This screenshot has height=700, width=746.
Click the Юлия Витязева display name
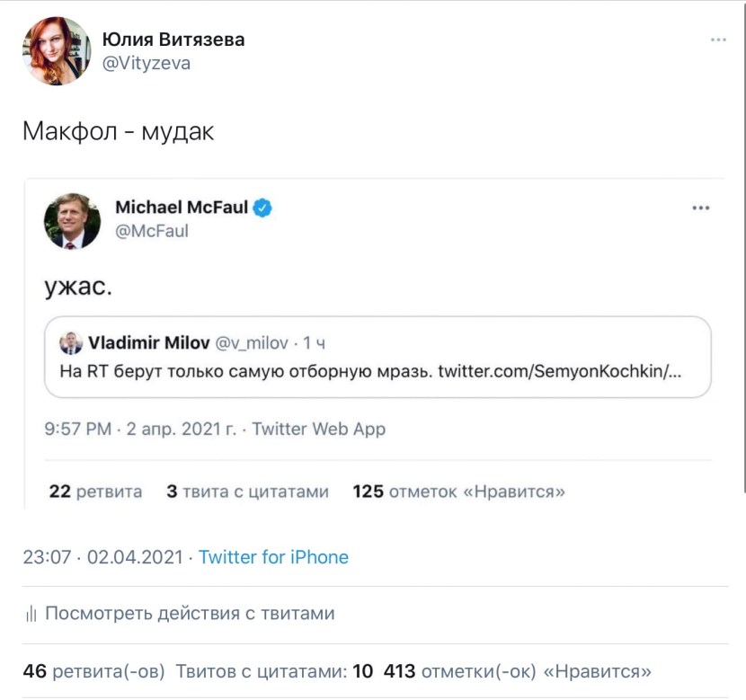(x=173, y=40)
